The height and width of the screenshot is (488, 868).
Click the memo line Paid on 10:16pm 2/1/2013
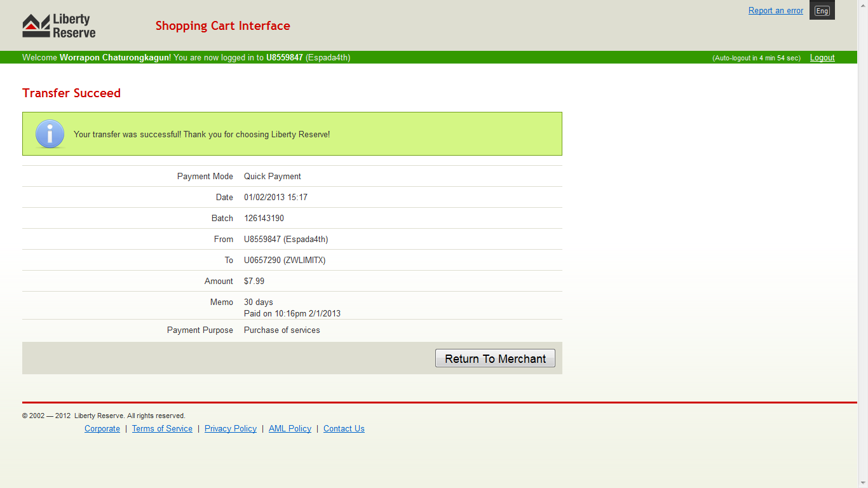click(292, 314)
